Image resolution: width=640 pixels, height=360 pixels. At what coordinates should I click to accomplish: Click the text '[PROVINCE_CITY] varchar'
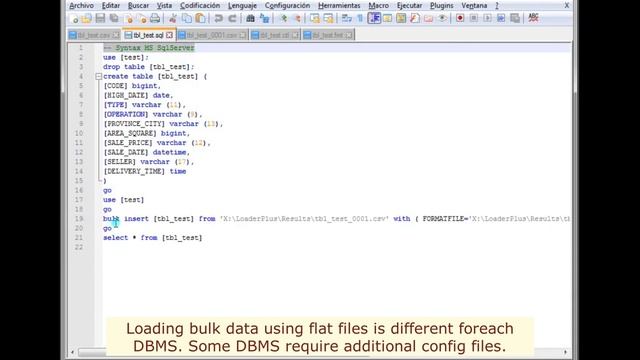pos(151,124)
